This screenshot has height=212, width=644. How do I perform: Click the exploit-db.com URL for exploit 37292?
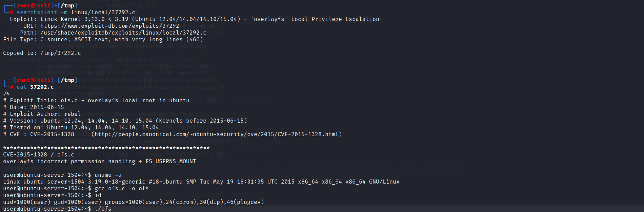tap(110, 26)
